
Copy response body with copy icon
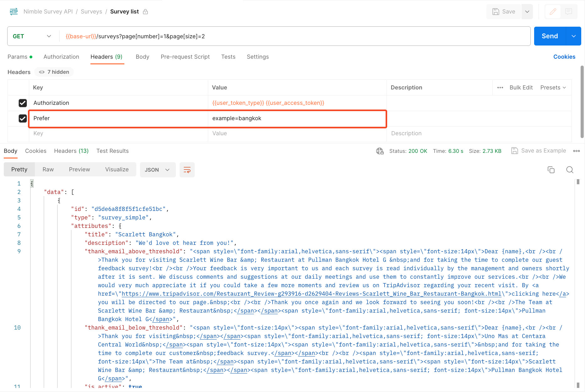click(551, 170)
